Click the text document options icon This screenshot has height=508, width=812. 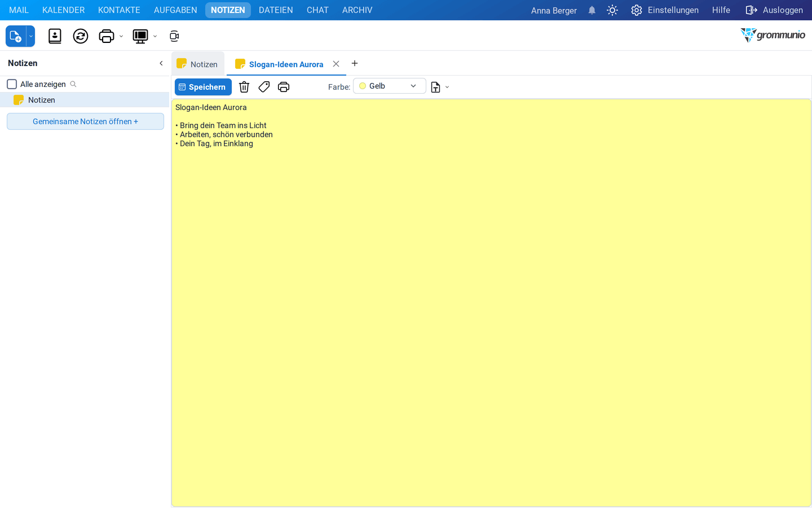pos(435,87)
